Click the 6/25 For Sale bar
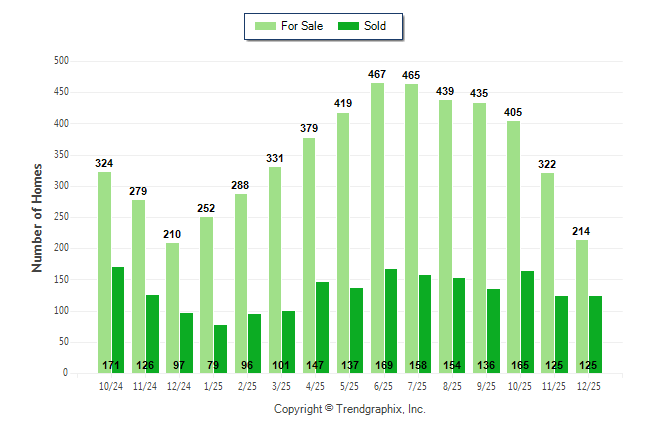Viewport: 646px width, 434px height. [377, 228]
